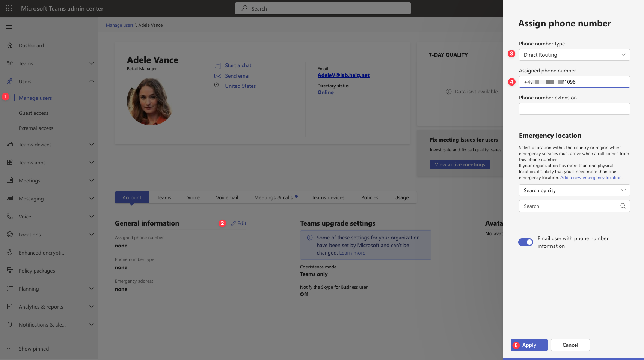The height and width of the screenshot is (360, 644).
Task: Click the Meetings calendar icon
Action: pyautogui.click(x=10, y=180)
